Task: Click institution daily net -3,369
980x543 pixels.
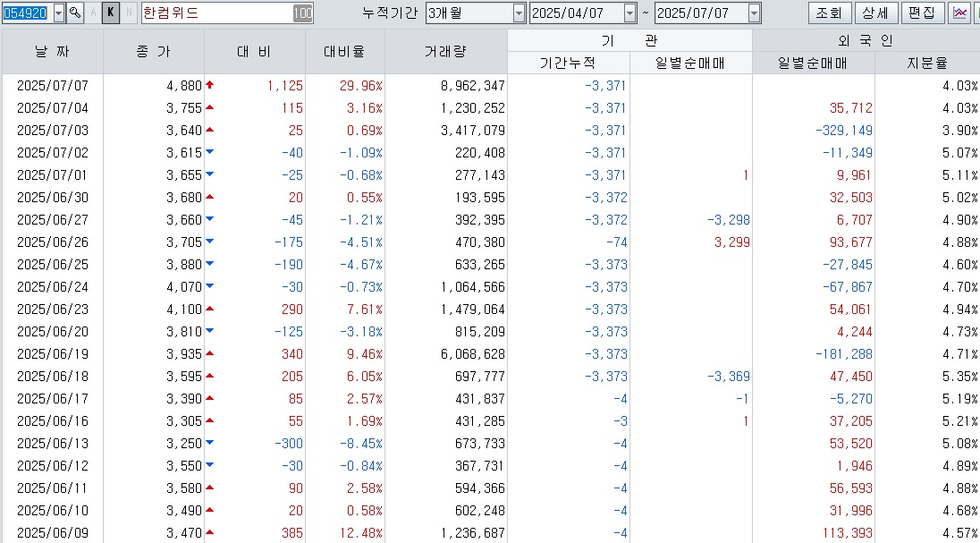Action: click(729, 377)
